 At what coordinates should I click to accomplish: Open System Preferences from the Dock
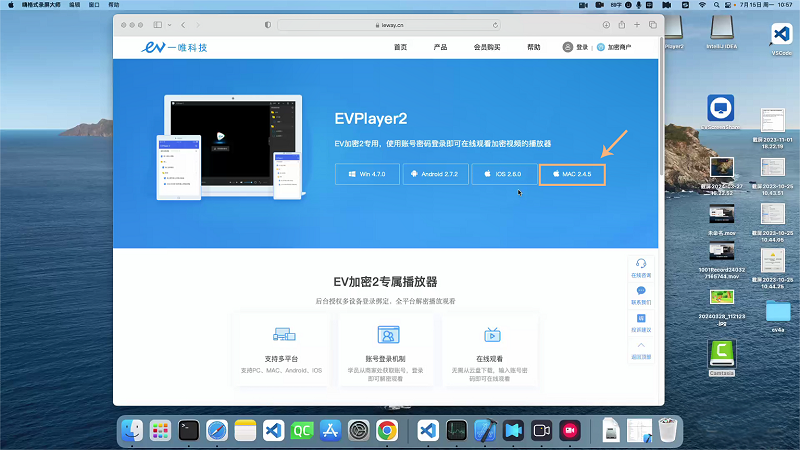tap(359, 431)
